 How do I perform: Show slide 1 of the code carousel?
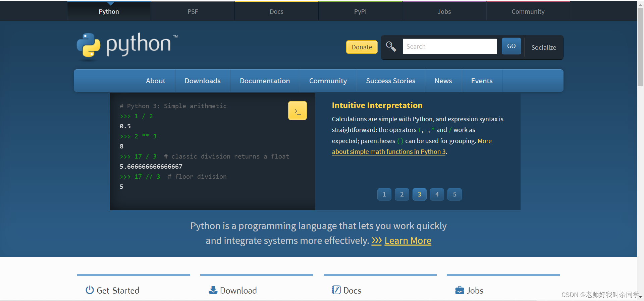click(384, 194)
